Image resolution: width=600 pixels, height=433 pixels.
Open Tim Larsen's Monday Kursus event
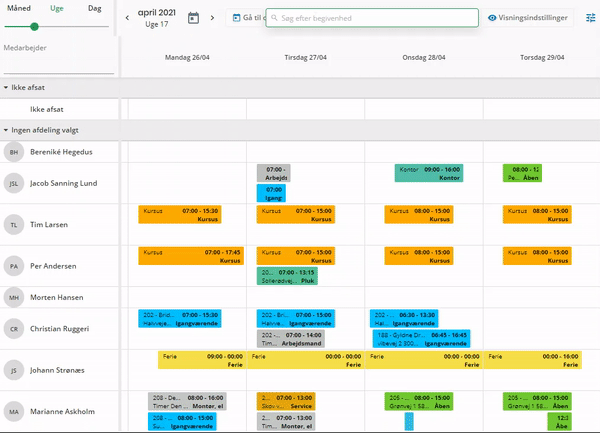pyautogui.click(x=179, y=215)
